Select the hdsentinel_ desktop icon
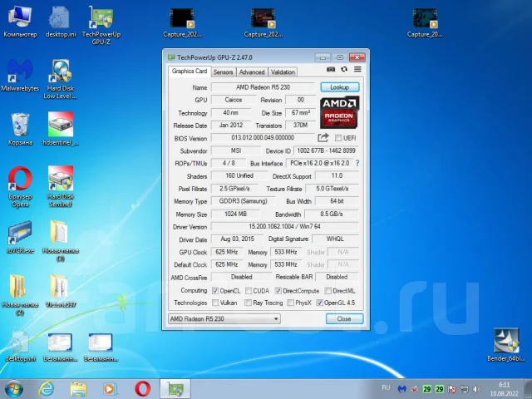 click(61, 130)
